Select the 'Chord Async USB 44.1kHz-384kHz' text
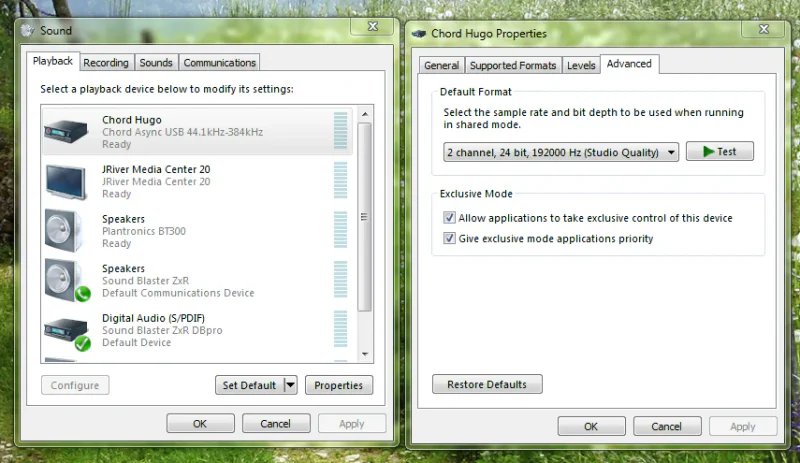This screenshot has width=800, height=463. (x=182, y=132)
